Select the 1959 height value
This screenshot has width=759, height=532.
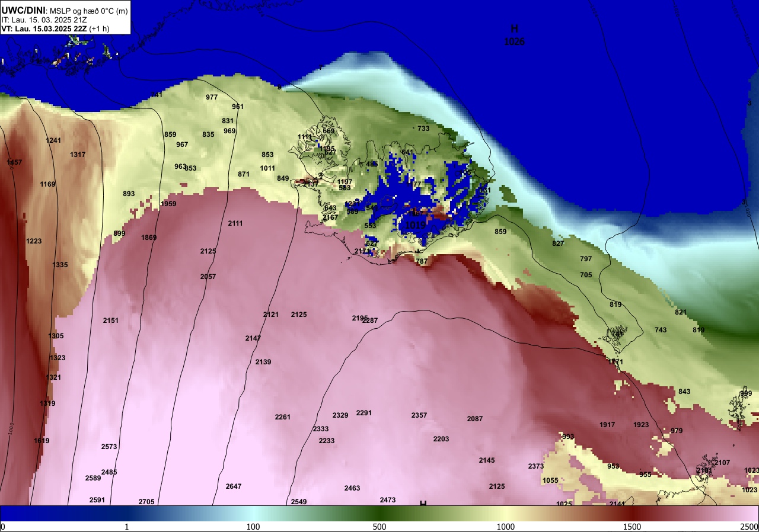pyautogui.click(x=168, y=204)
